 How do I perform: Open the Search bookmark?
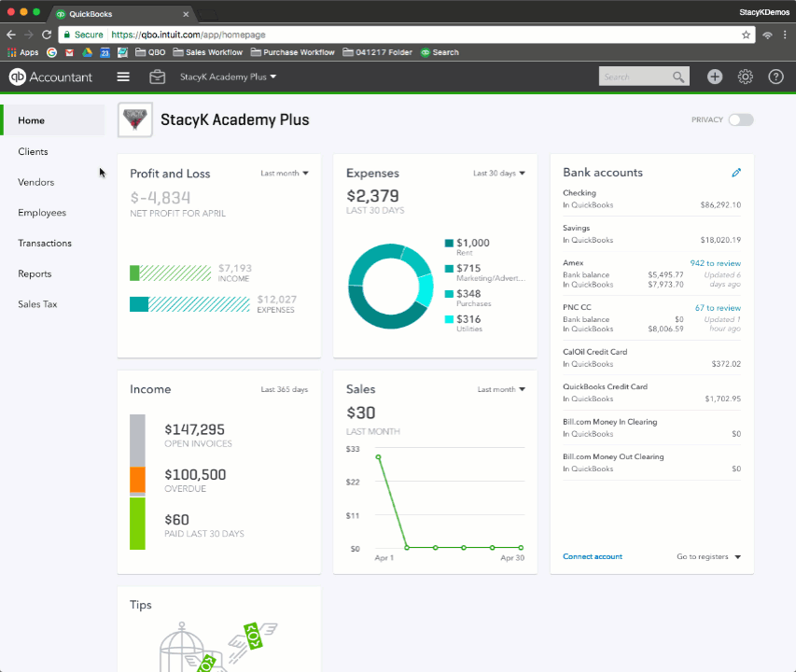(440, 52)
